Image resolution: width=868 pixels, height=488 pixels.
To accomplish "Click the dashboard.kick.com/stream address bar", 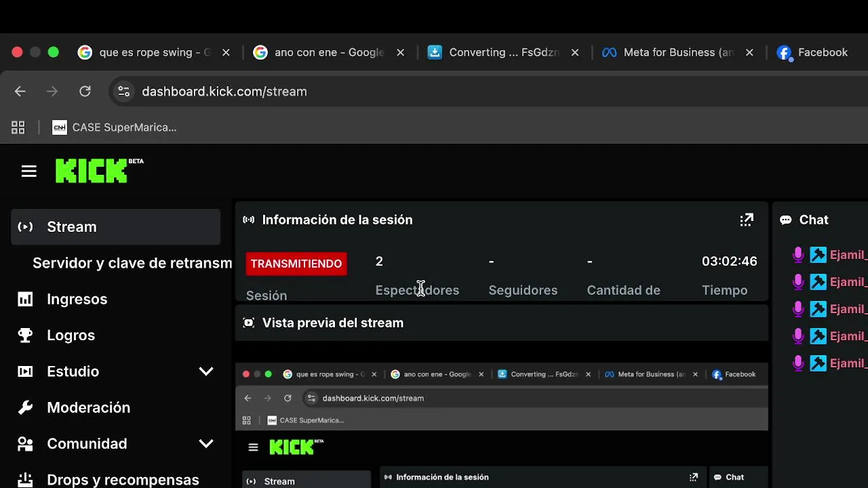I will (x=224, y=91).
